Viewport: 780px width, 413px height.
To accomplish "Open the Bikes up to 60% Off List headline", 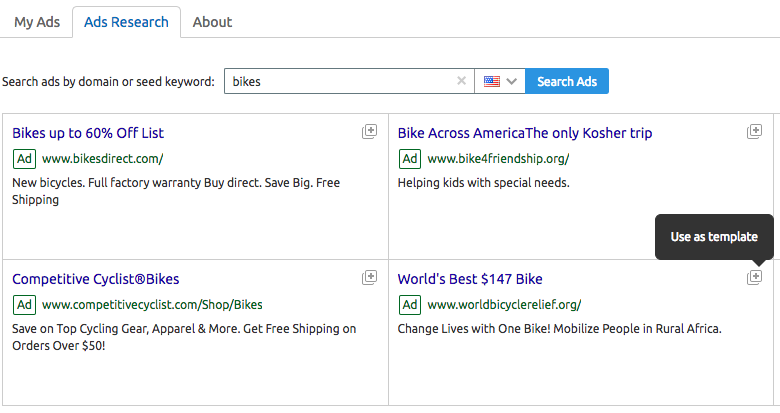I will pyautogui.click(x=88, y=133).
